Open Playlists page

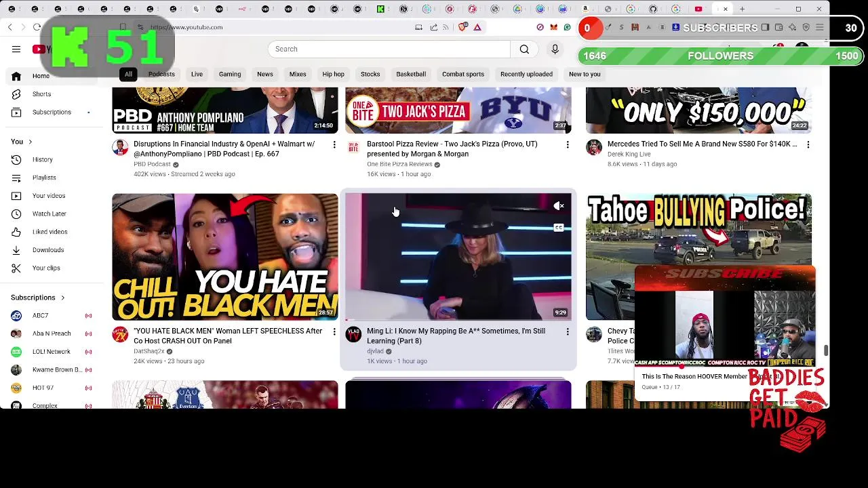click(x=44, y=178)
